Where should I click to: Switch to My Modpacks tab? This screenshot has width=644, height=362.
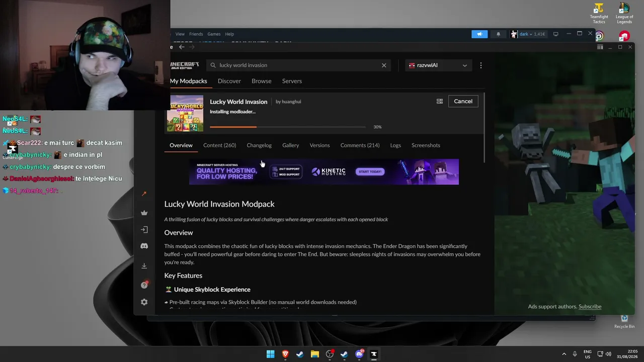point(189,81)
